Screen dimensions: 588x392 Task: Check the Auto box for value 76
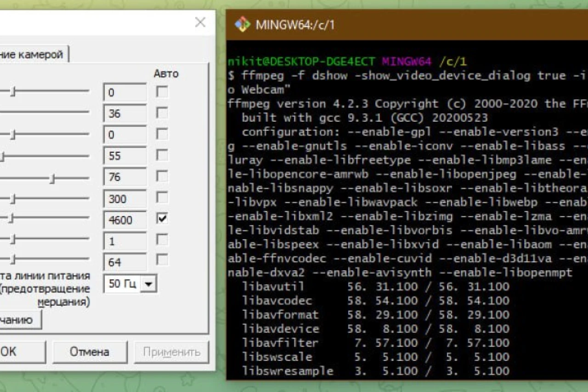click(162, 176)
